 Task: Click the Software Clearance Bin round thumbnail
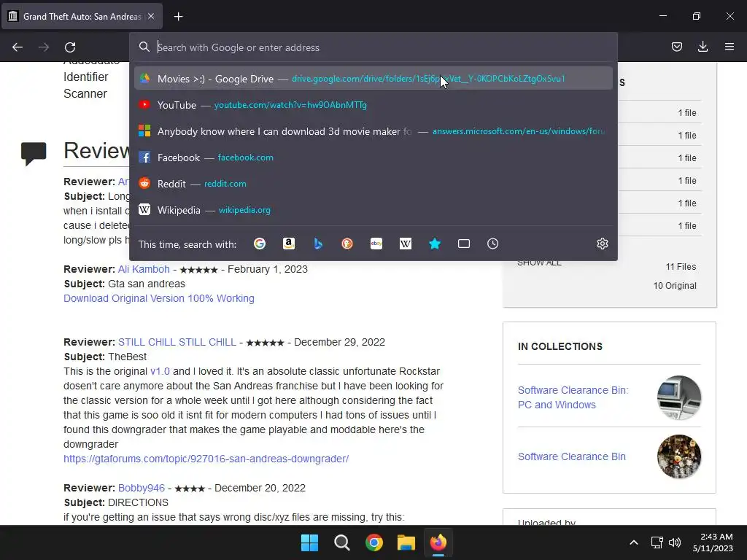tap(679, 456)
